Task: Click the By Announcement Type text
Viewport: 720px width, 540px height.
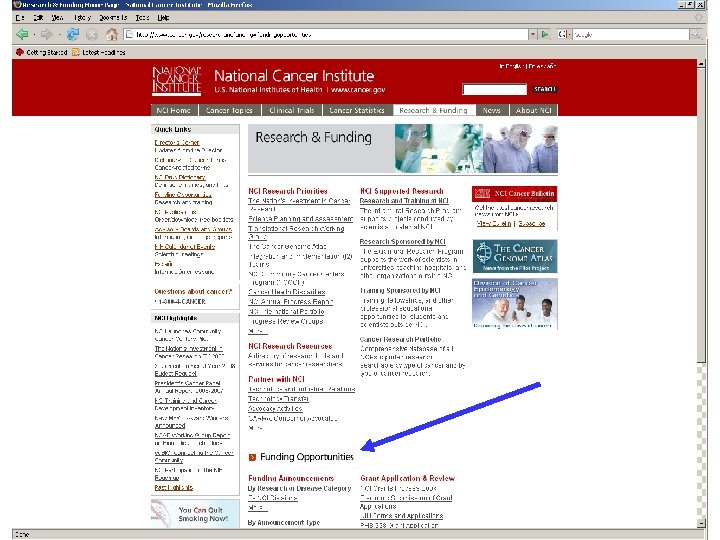Action: (x=284, y=523)
